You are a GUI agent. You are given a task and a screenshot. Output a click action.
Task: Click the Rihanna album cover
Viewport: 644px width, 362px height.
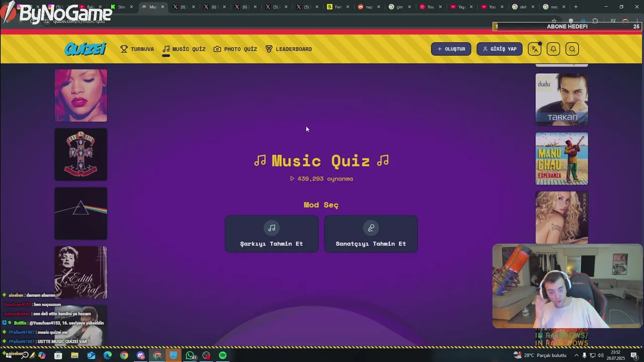81,96
